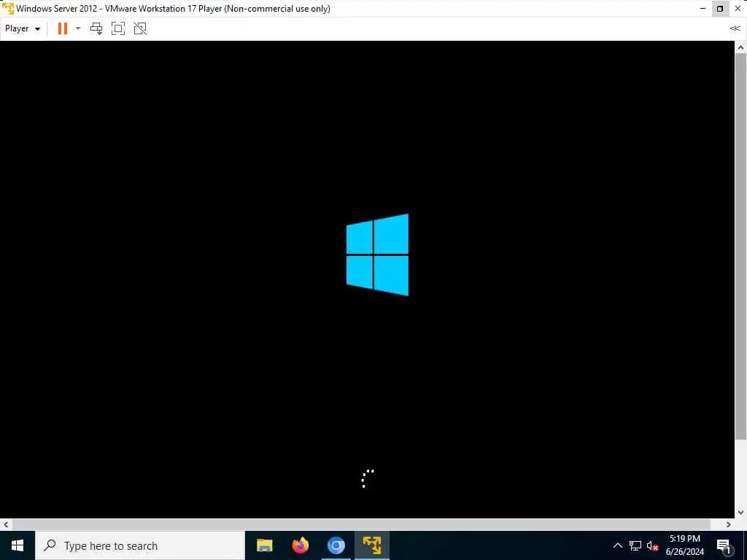Minimize the VMware Player window
747x560 pixels.
click(703, 9)
